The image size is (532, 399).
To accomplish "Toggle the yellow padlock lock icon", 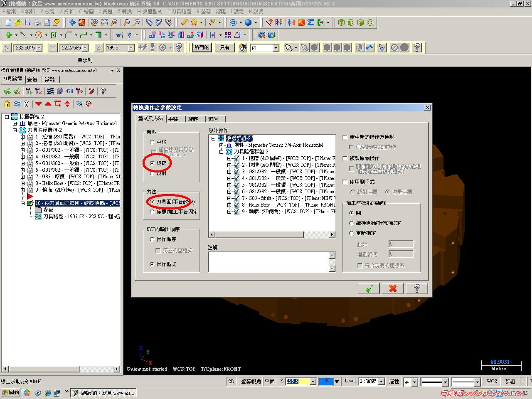I will click(x=7, y=104).
